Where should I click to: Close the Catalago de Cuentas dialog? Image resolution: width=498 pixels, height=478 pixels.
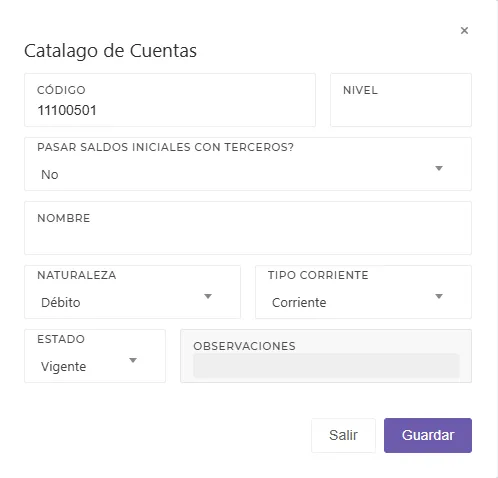tap(464, 31)
